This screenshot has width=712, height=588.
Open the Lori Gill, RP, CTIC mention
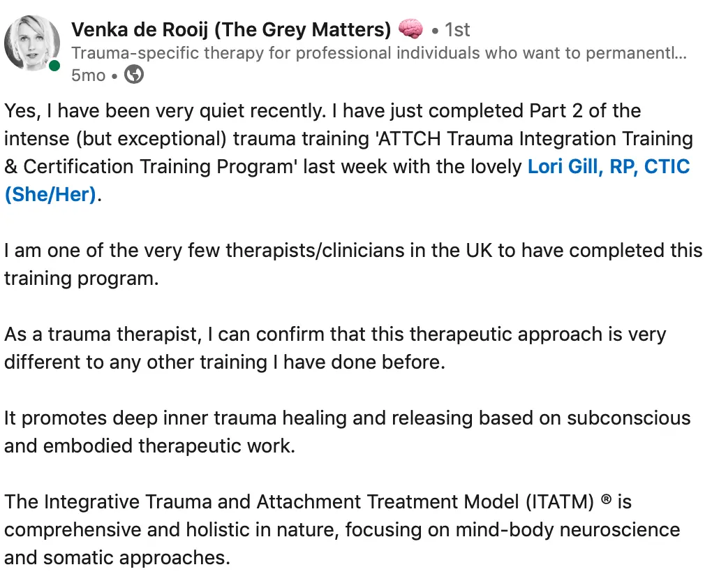[x=609, y=167]
